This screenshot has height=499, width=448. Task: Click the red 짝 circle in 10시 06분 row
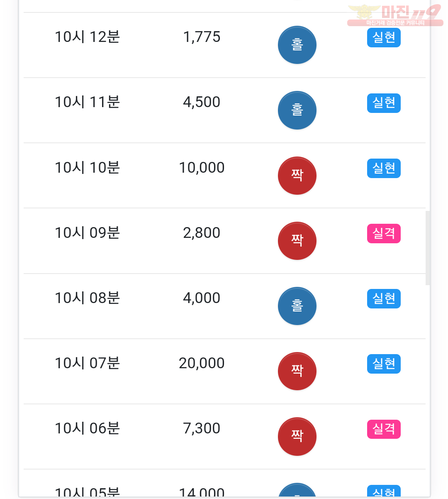(x=297, y=436)
